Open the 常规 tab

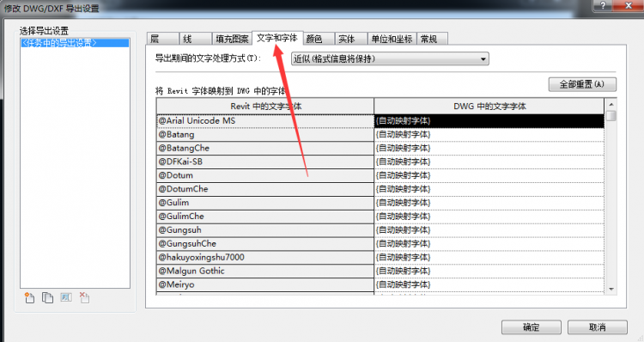(x=433, y=39)
